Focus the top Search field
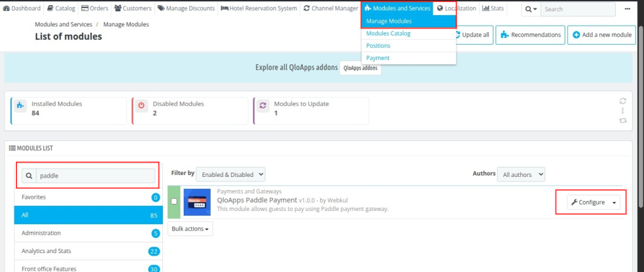Viewport: 644px width, 272px height. [x=578, y=9]
